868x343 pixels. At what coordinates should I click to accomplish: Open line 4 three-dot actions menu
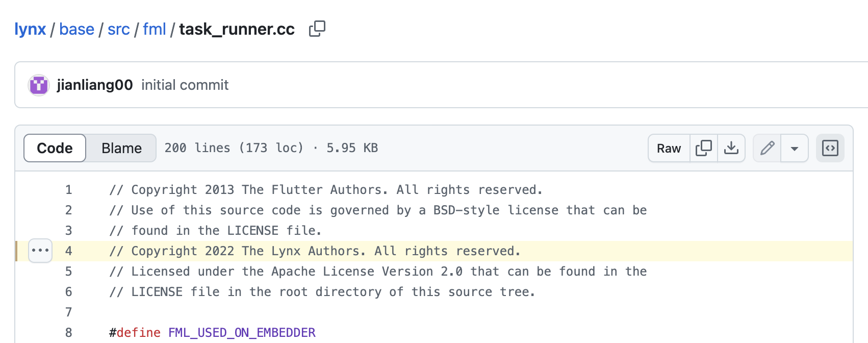pyautogui.click(x=40, y=251)
